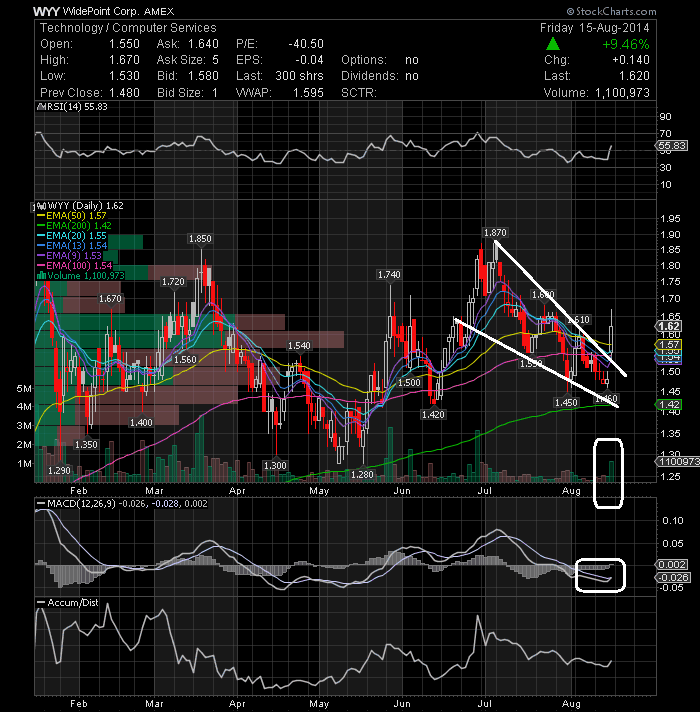Click the Accum/Dist panel label
Viewport: 700px width, 712px height.
pos(68,603)
